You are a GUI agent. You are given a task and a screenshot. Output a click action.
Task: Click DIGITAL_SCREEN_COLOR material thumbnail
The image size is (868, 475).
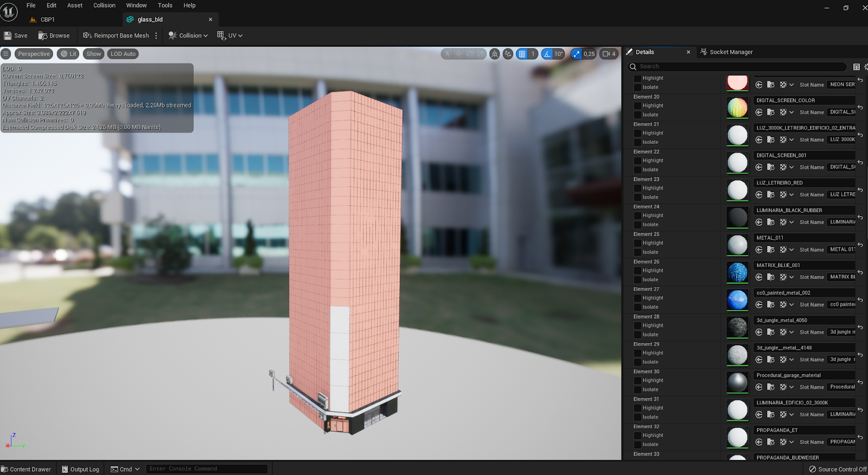coord(737,107)
